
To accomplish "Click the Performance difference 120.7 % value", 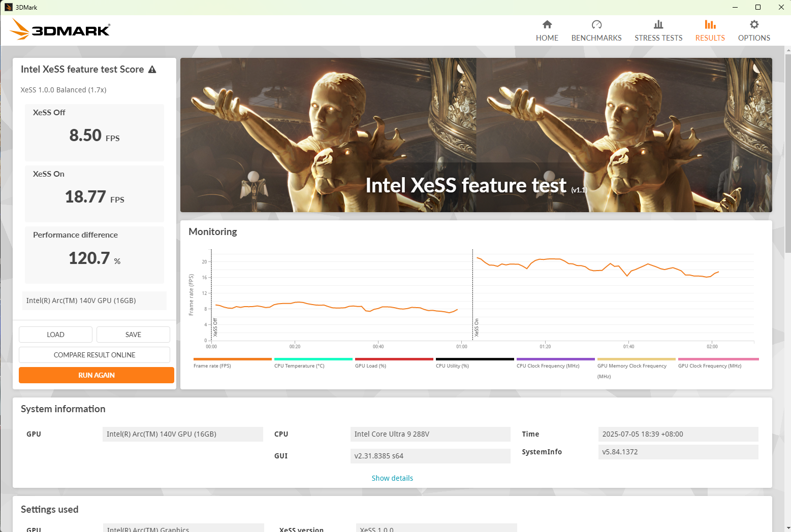I will click(94, 258).
